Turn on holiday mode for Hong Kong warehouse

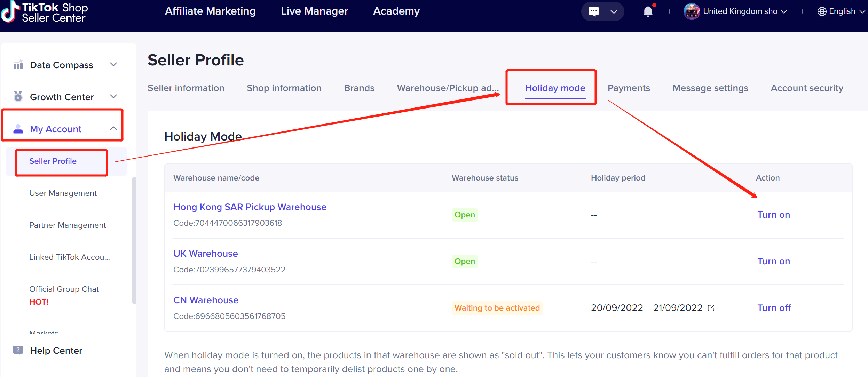tap(773, 215)
